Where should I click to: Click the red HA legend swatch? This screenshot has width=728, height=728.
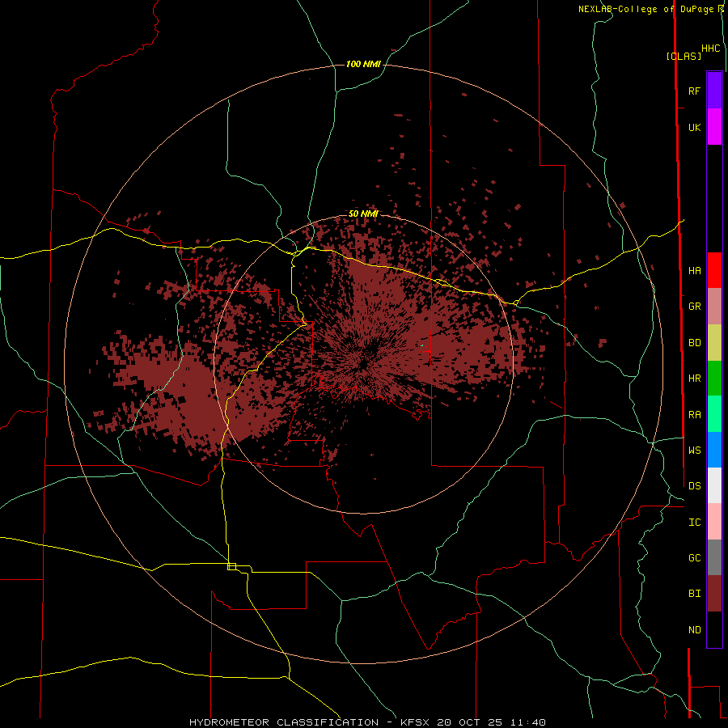(x=714, y=270)
